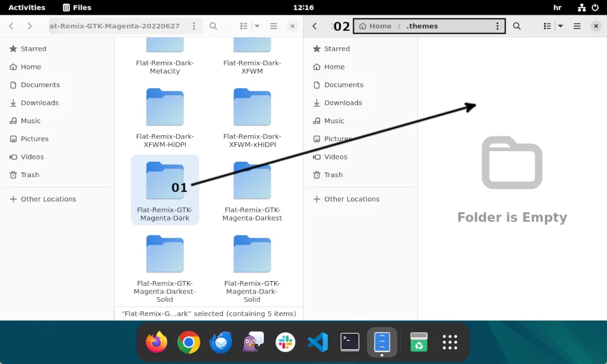Open the view options dropdown next to list icon

(257, 26)
